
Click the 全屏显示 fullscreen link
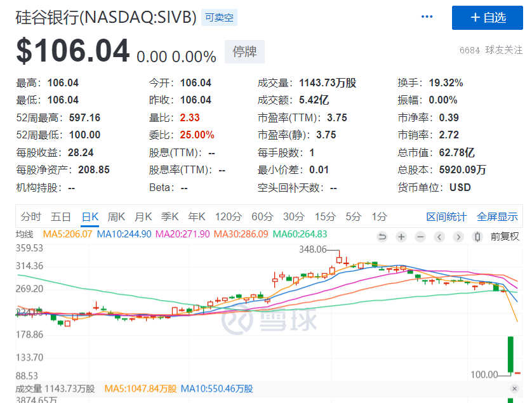(497, 216)
